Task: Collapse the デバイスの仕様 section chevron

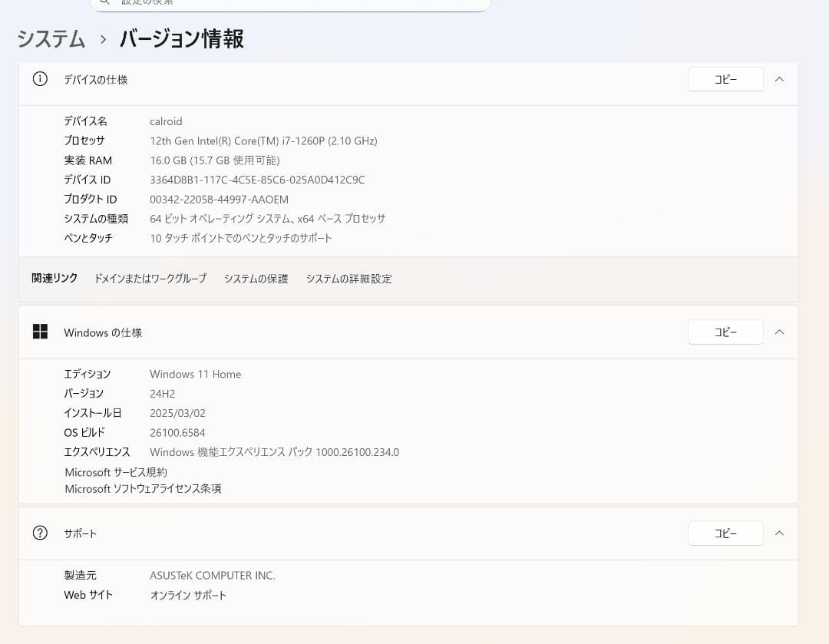Action: click(779, 78)
